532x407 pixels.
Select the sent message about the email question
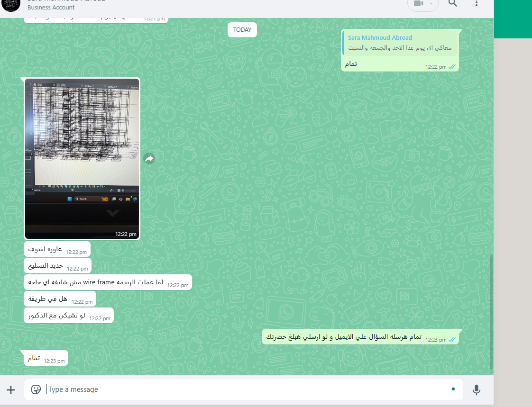tap(360, 337)
